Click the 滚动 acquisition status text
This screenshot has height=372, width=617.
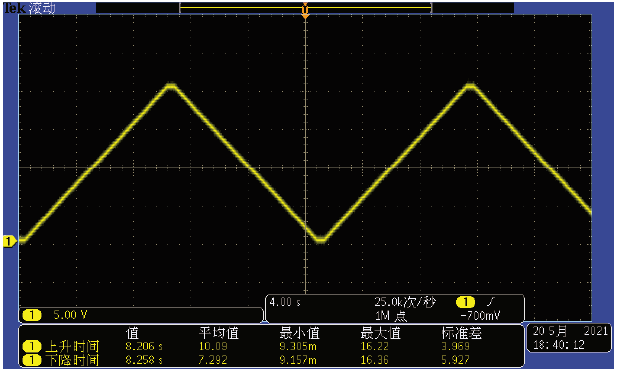42,8
